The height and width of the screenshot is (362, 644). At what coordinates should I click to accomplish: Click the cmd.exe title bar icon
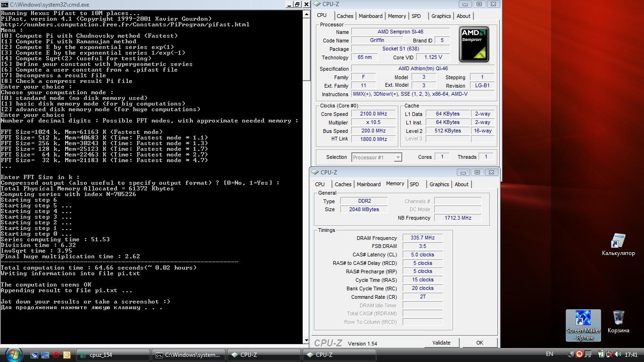point(5,4)
